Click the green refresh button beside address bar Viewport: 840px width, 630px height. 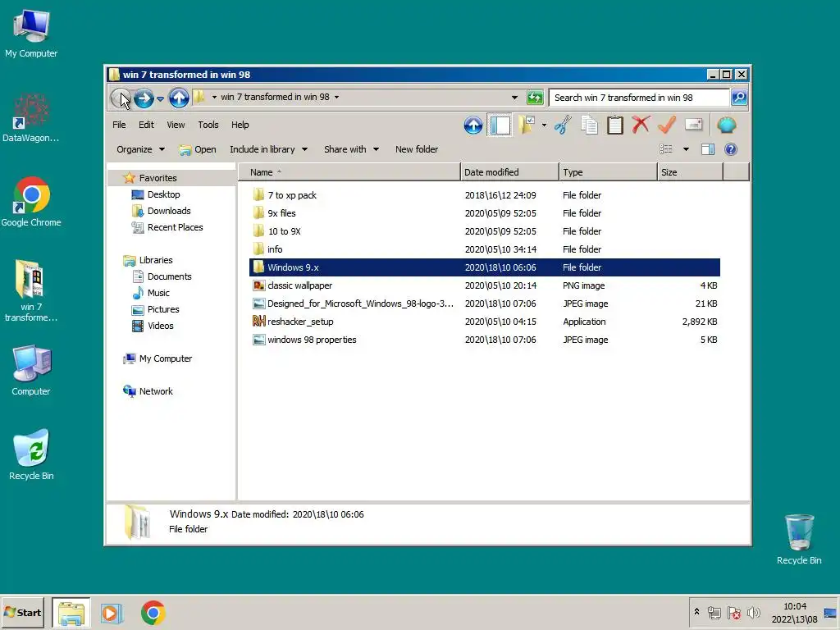pyautogui.click(x=535, y=98)
